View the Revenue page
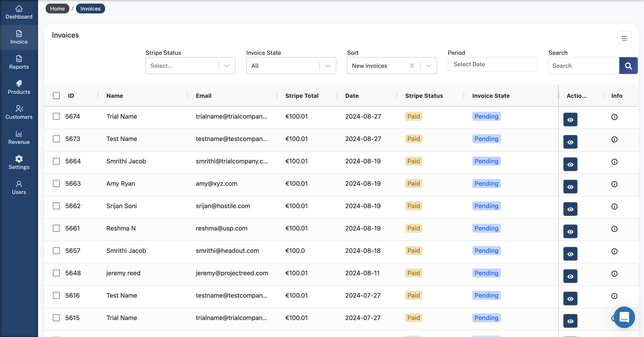Image resolution: width=644 pixels, height=337 pixels. click(x=19, y=137)
